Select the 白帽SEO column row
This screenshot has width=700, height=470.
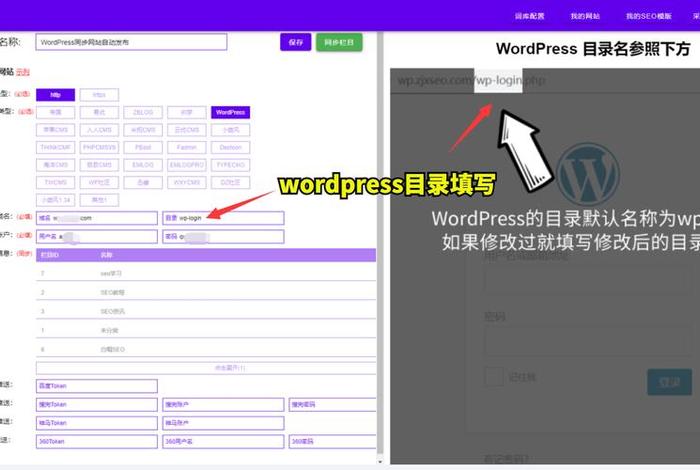coord(206,349)
